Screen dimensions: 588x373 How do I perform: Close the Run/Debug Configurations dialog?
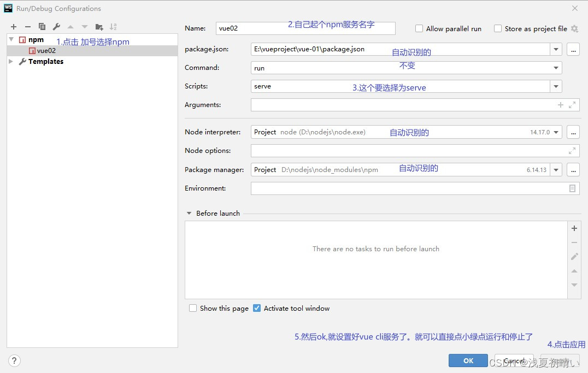click(x=575, y=8)
